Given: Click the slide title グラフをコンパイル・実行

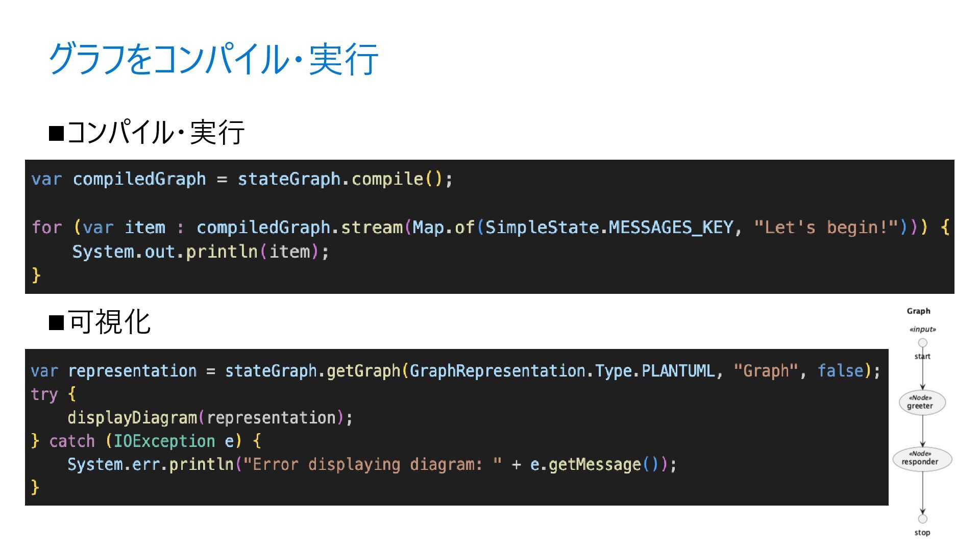Looking at the screenshot, I should [213, 59].
